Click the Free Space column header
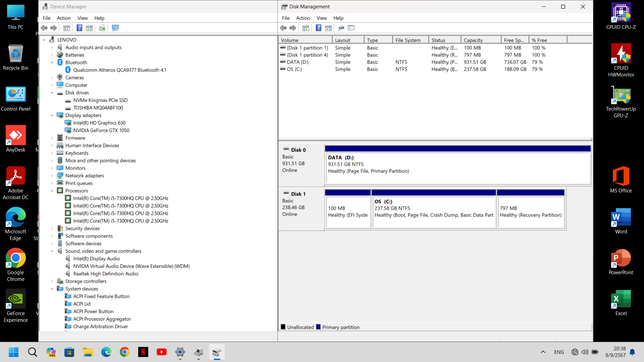Image resolution: width=644 pixels, height=362 pixels. click(515, 40)
